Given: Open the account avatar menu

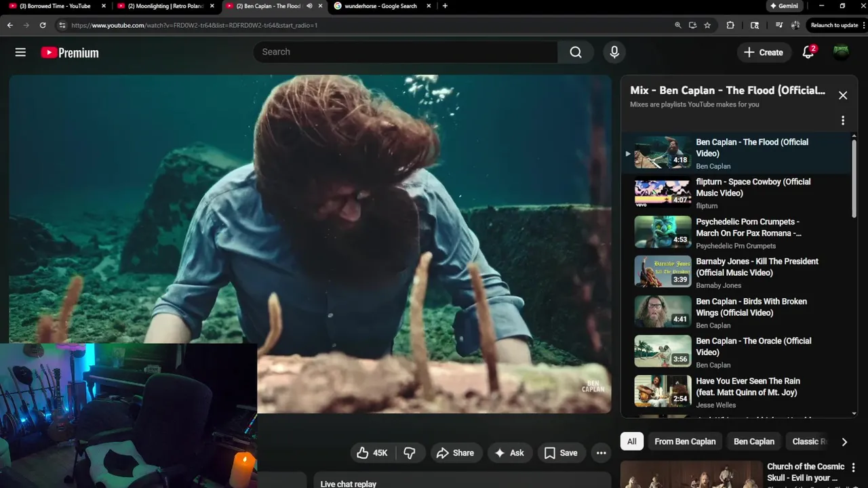Looking at the screenshot, I should [x=841, y=52].
